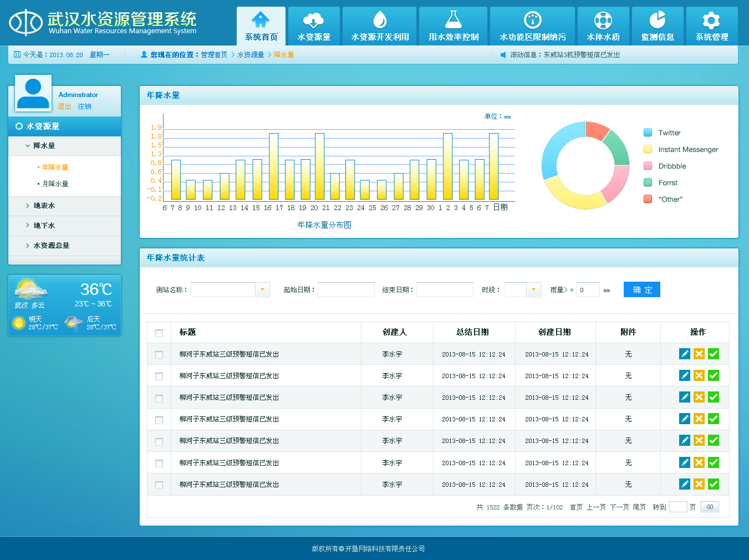
Task: Click the Wuhan water system logo
Action: [26, 23]
